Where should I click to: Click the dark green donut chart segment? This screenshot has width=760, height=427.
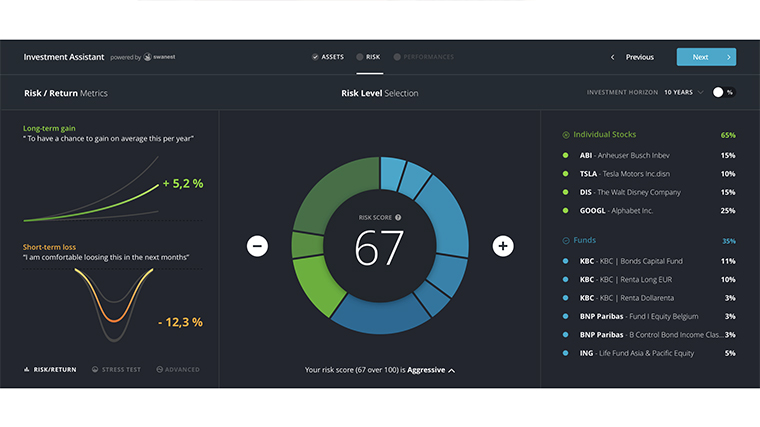tap(332, 196)
